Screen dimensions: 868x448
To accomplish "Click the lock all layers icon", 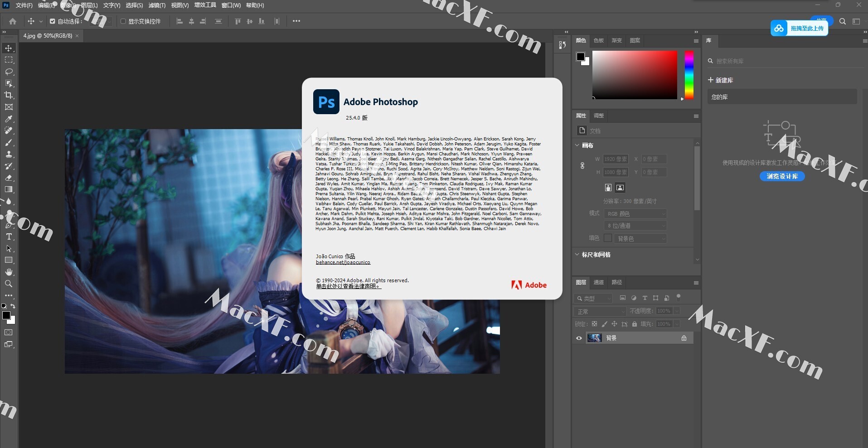I will tap(635, 324).
